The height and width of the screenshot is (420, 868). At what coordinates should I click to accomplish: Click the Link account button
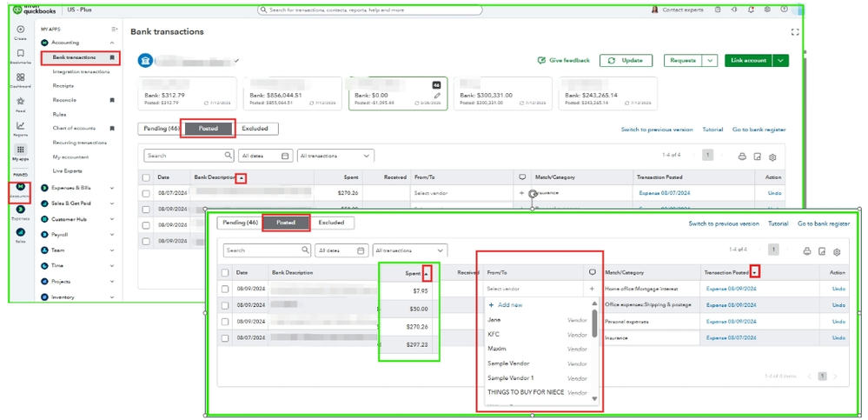749,60
